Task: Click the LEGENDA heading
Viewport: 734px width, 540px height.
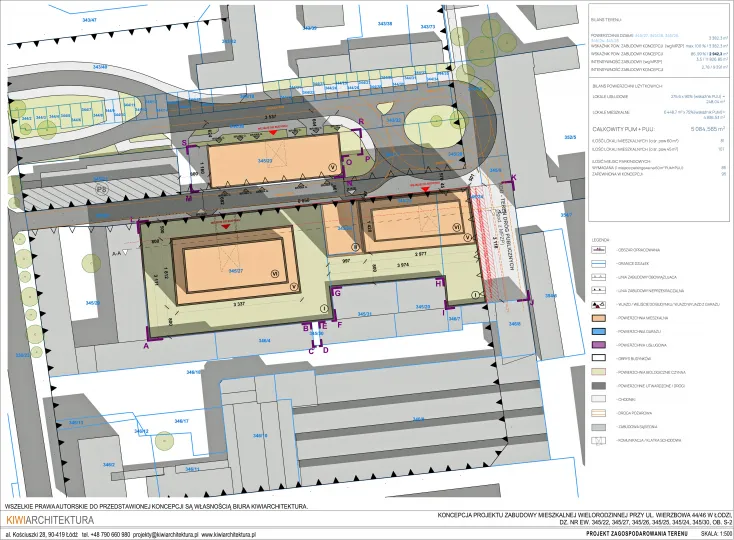Action: (x=601, y=240)
